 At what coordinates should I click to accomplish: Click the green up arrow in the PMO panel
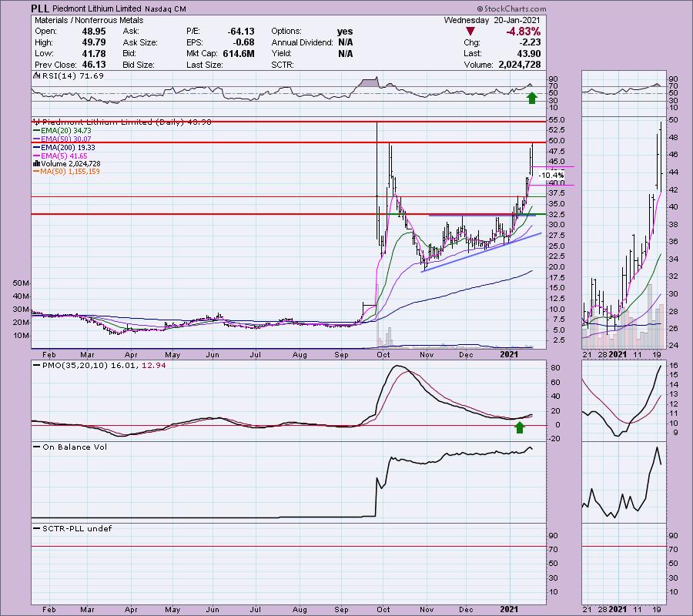[520, 427]
